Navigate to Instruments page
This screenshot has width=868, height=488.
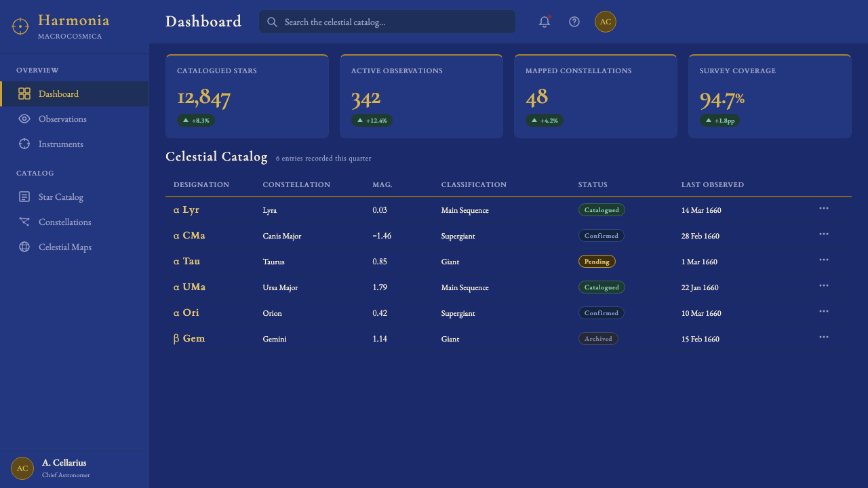tap(75, 144)
